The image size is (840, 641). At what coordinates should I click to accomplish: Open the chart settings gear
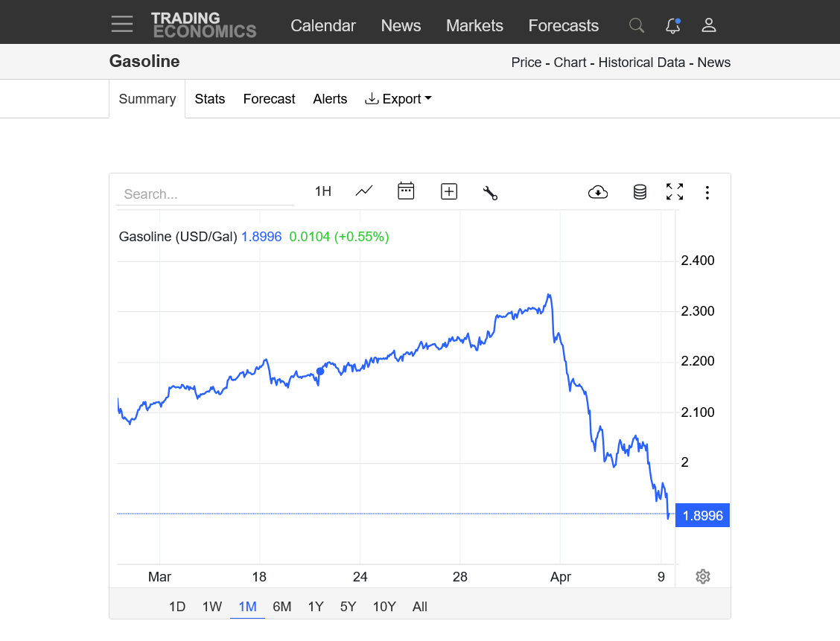703,577
